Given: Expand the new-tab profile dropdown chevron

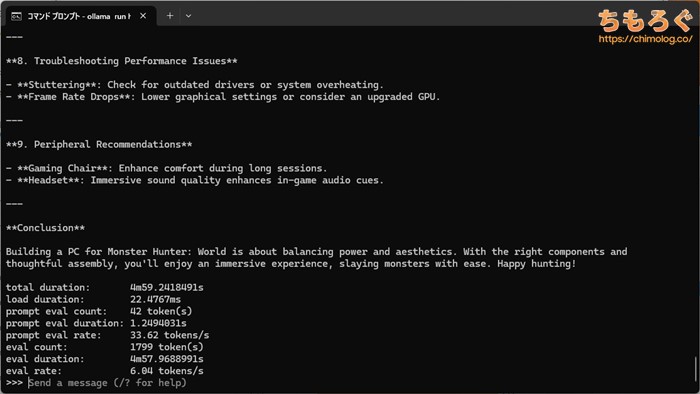Looking at the screenshot, I should (188, 16).
